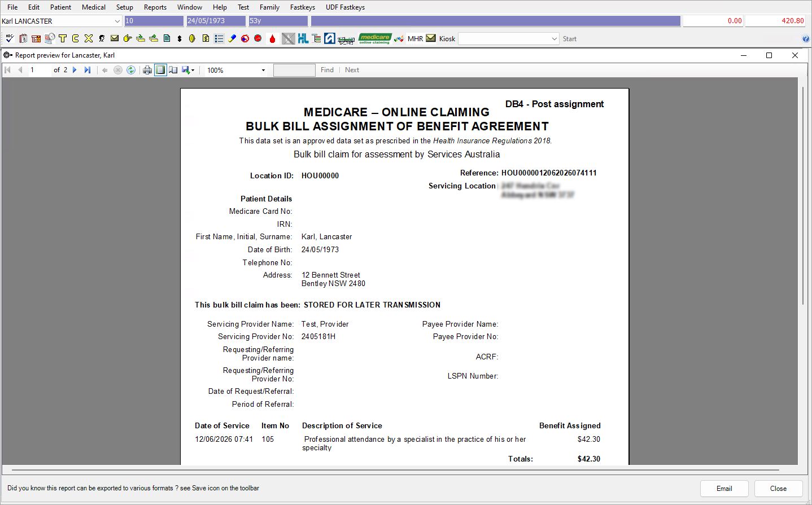
Task: Click the Email button
Action: 724,489
